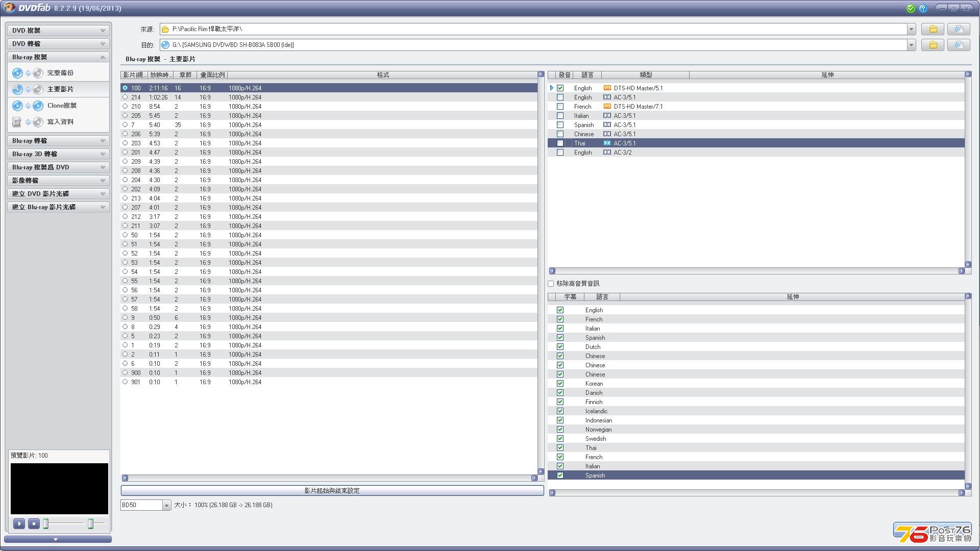The height and width of the screenshot is (551, 980).
Task: Click the DTS-HD icon on English DTS-HD Master/5.1
Action: [x=607, y=88]
